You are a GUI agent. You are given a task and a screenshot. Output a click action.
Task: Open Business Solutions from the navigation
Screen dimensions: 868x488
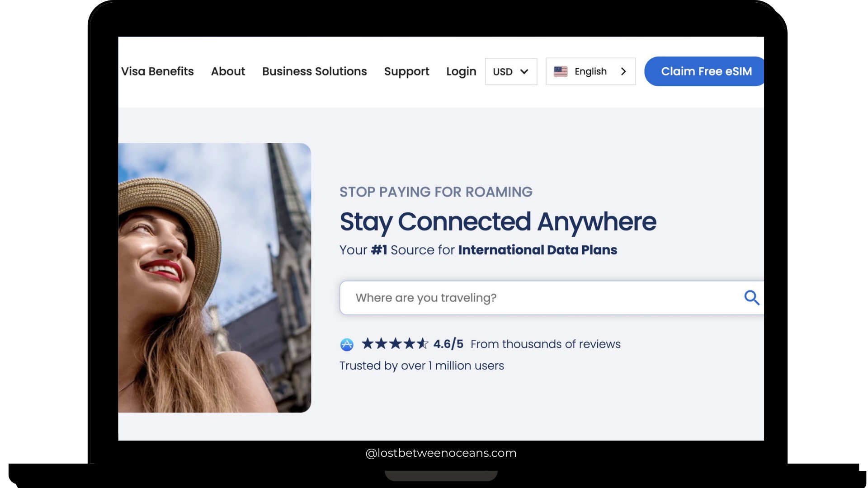pyautogui.click(x=315, y=71)
